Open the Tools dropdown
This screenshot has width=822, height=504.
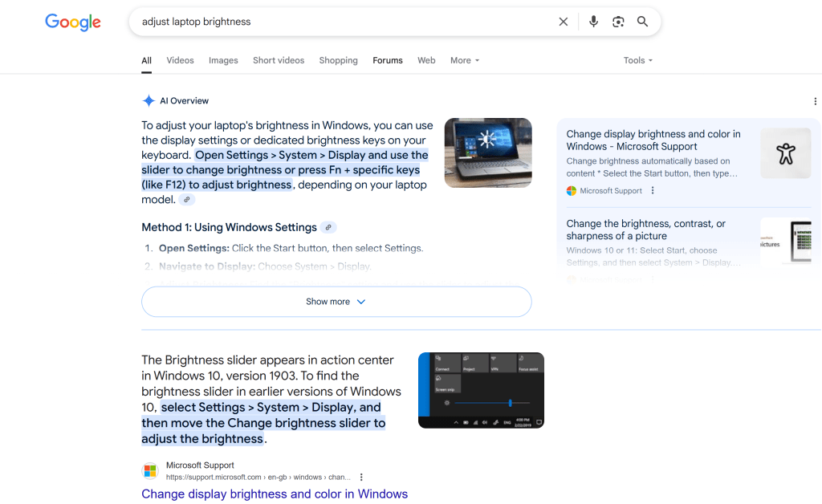click(x=638, y=60)
